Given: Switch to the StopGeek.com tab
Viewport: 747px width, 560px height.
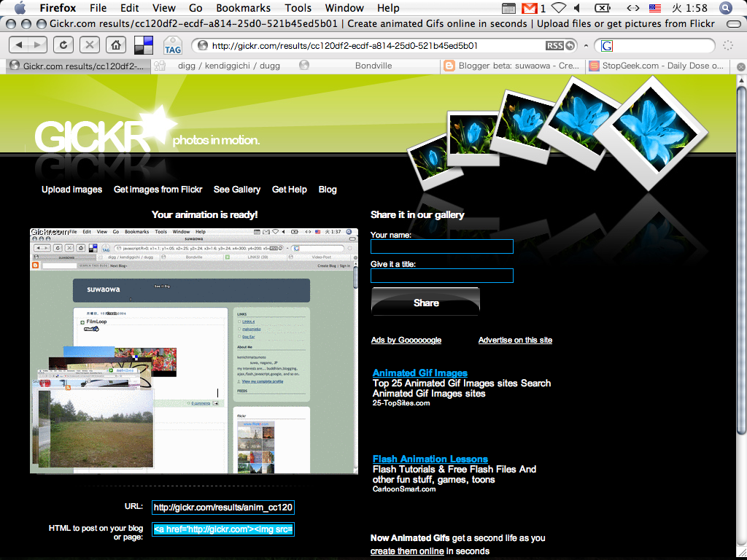Looking at the screenshot, I should (657, 66).
